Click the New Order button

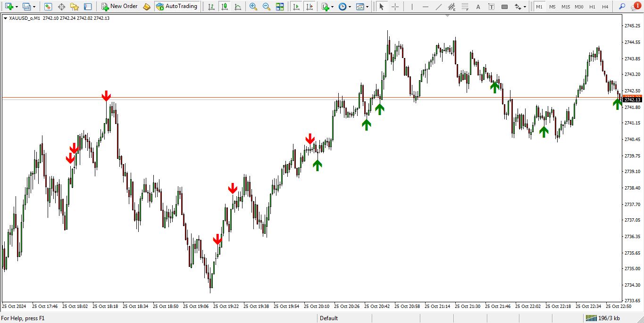[119, 7]
